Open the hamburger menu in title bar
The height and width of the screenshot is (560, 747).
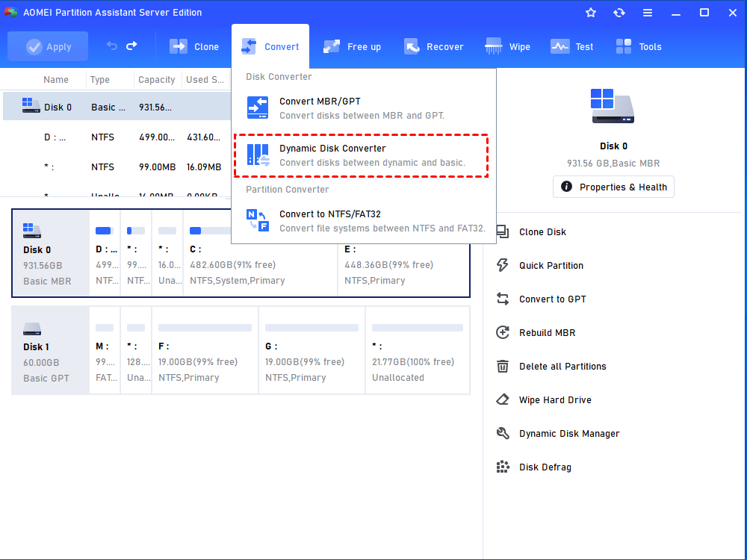click(647, 13)
